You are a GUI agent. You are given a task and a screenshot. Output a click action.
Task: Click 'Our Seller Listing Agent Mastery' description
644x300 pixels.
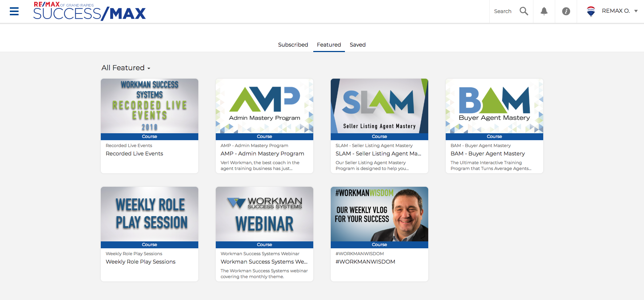point(372,166)
